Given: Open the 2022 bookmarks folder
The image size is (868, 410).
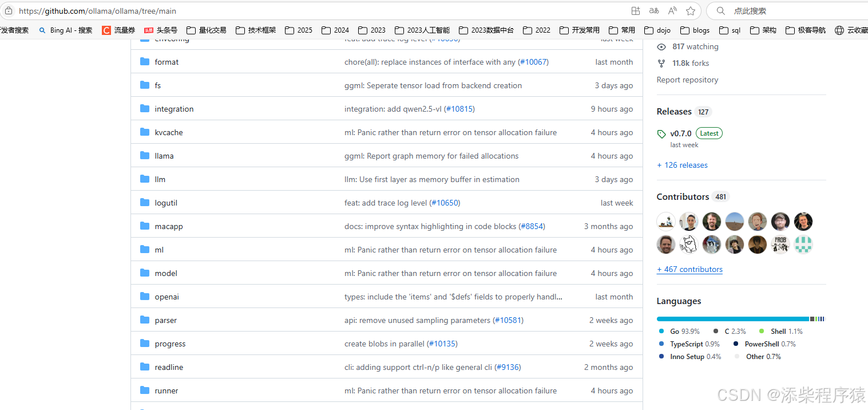Looking at the screenshot, I should 537,30.
